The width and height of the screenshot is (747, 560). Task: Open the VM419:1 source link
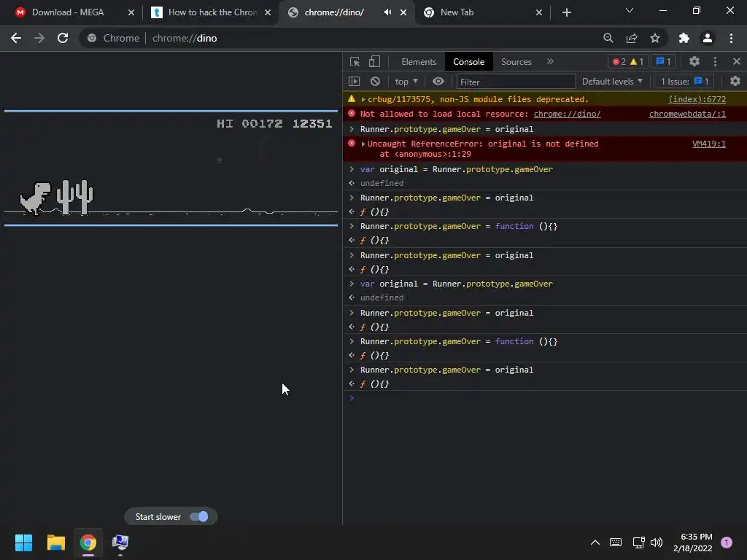coord(709,144)
